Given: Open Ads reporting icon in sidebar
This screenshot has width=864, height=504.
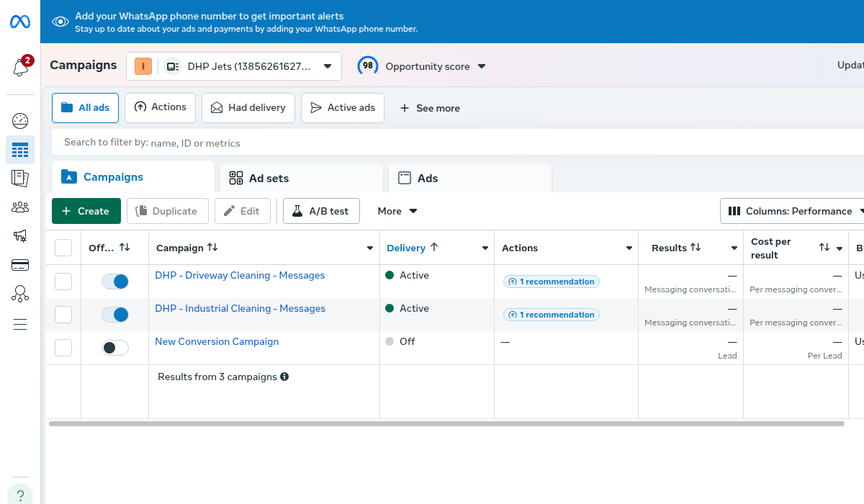Looking at the screenshot, I should (x=20, y=178).
